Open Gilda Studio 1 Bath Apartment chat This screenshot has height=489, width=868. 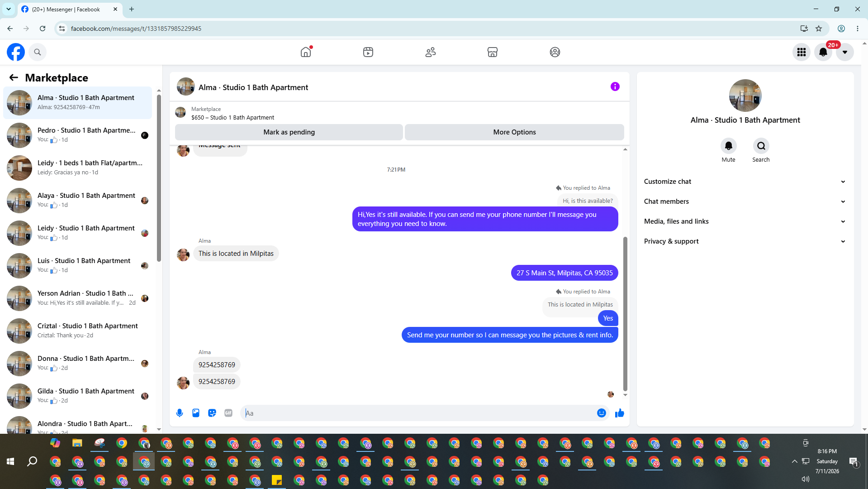click(x=78, y=396)
